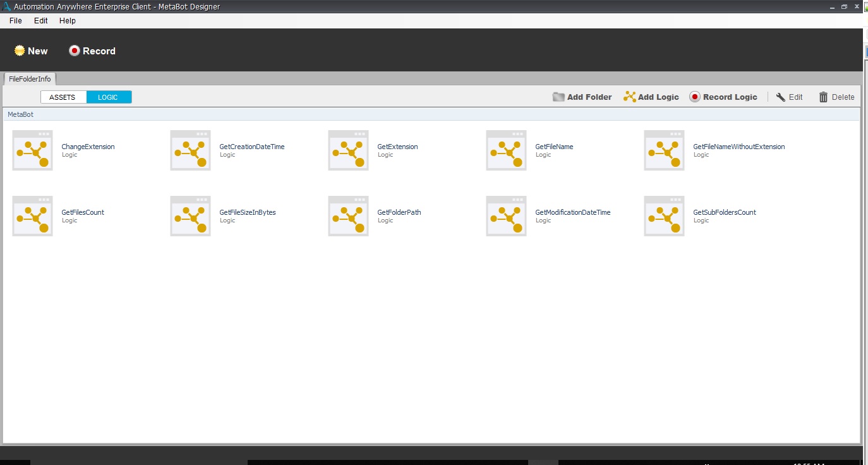The width and height of the screenshot is (868, 465).
Task: Select the FileFolderInfo tab
Action: pos(30,79)
